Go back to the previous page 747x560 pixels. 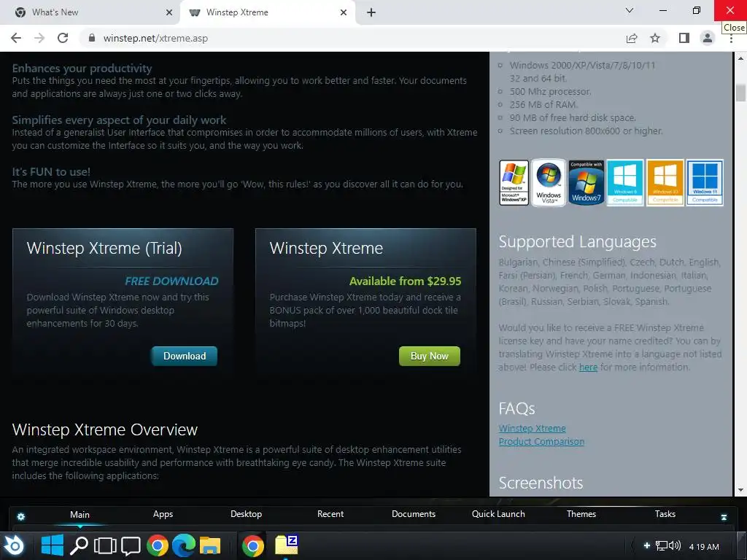(16, 38)
